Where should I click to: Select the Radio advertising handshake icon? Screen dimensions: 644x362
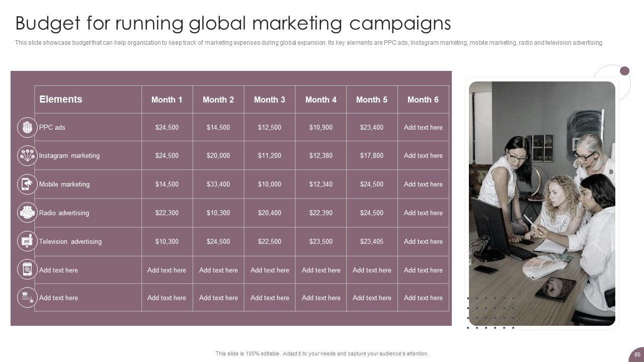27,213
